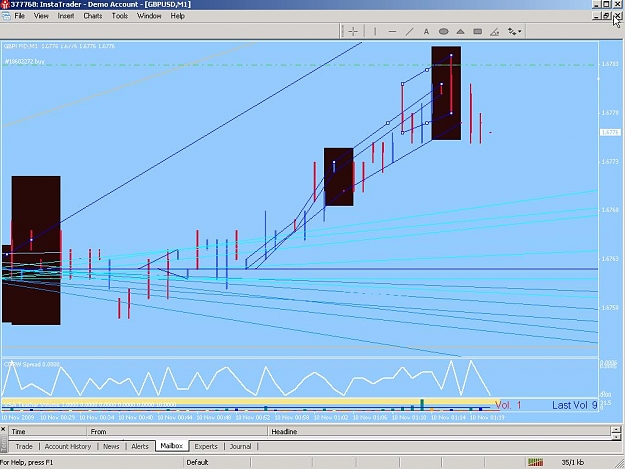Click the spread indicator label text
This screenshot has height=469, width=625.
[x=32, y=364]
